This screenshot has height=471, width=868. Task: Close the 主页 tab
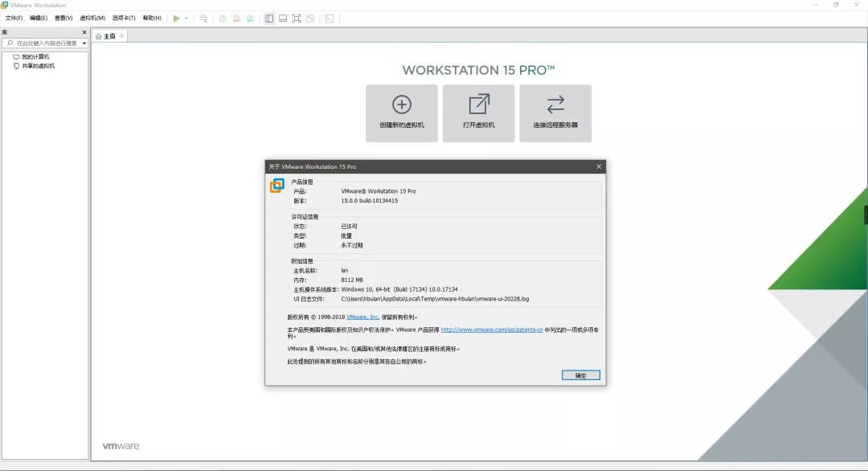pyautogui.click(x=122, y=36)
